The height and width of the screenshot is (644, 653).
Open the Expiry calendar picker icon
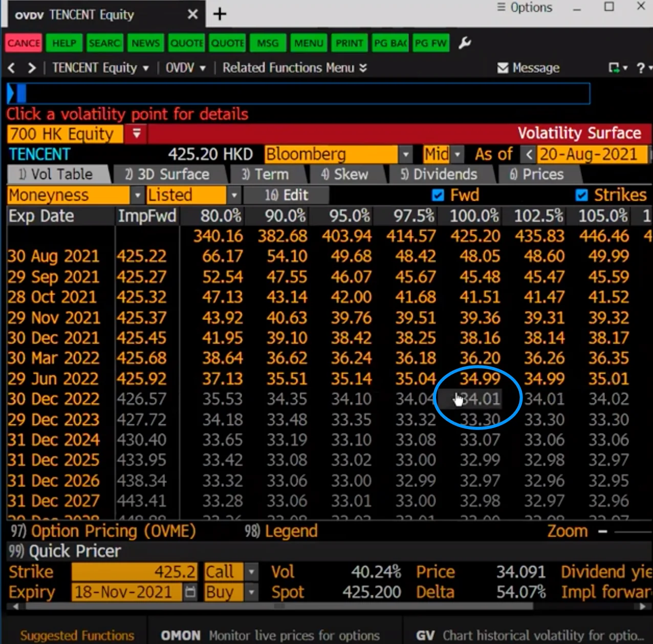click(190, 592)
